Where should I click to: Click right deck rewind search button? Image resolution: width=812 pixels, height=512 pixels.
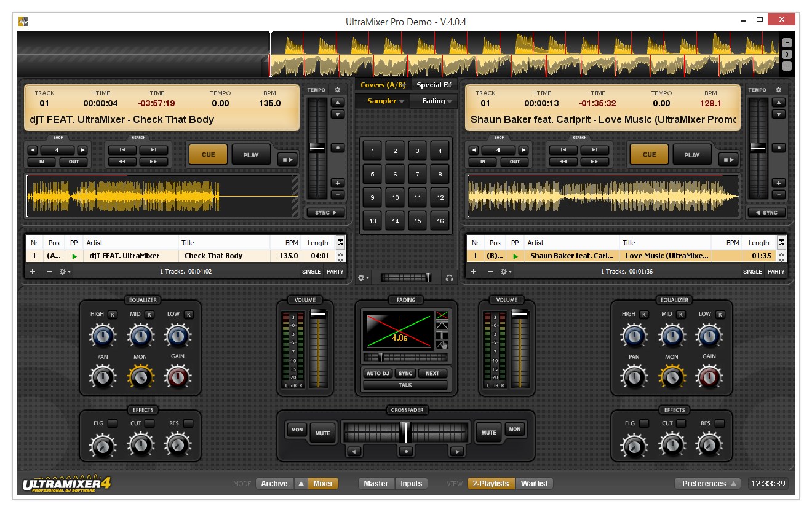point(563,162)
